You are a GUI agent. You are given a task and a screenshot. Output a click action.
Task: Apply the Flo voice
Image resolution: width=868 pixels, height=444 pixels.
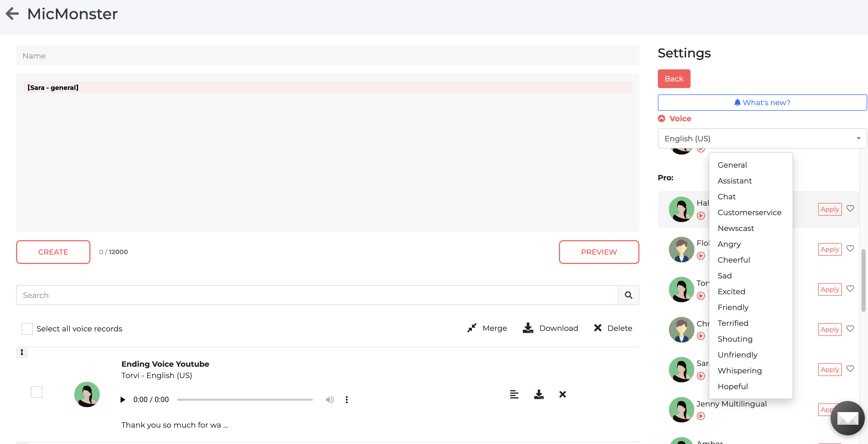tap(830, 249)
